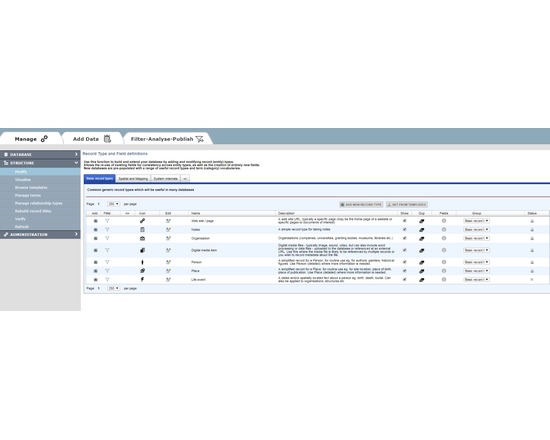This screenshot has height=440, width=550.
Task: Toggle Show checkbox for Digital media item
Action: point(405,250)
